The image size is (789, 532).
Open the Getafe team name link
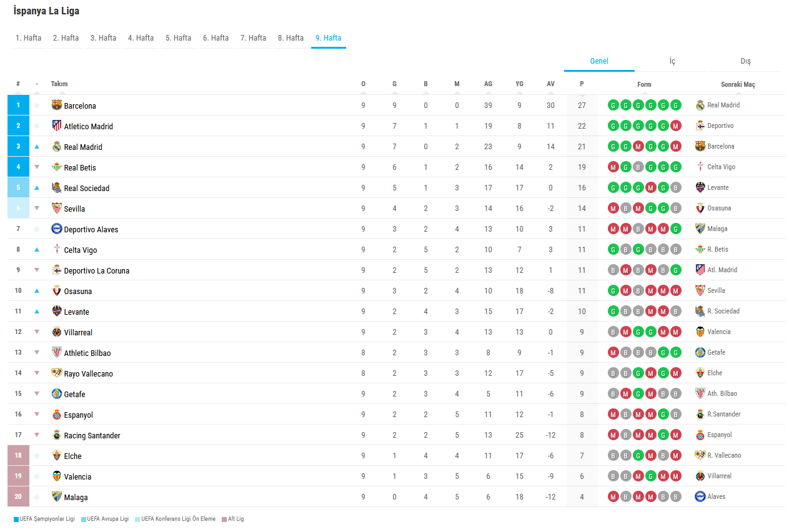[x=74, y=394]
